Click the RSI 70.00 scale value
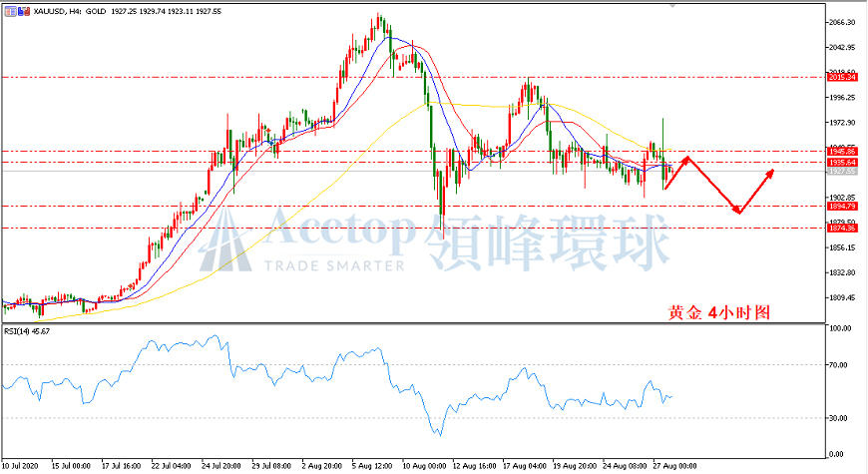The height and width of the screenshot is (474, 868). point(839,365)
